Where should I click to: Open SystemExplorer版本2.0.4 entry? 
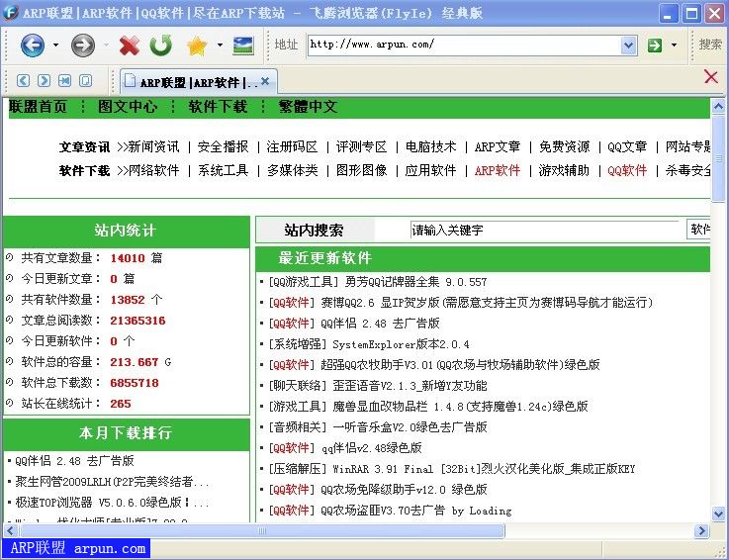click(x=401, y=344)
